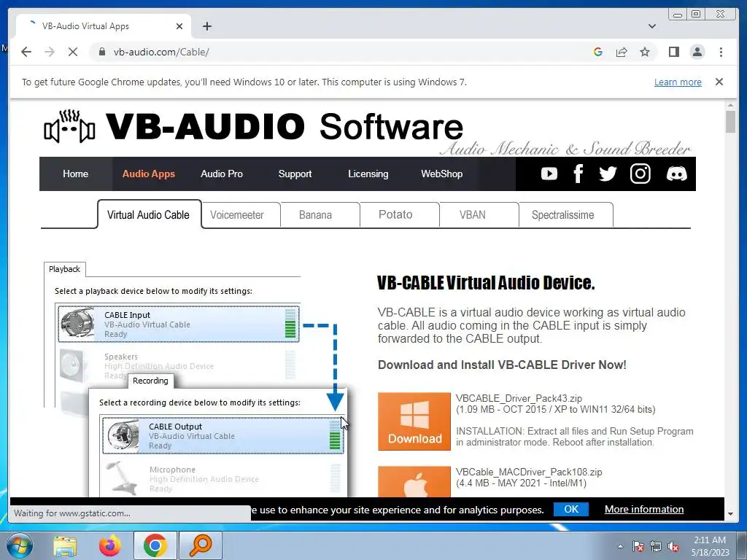Open the Support menu item
This screenshot has height=560, width=747.
(295, 174)
